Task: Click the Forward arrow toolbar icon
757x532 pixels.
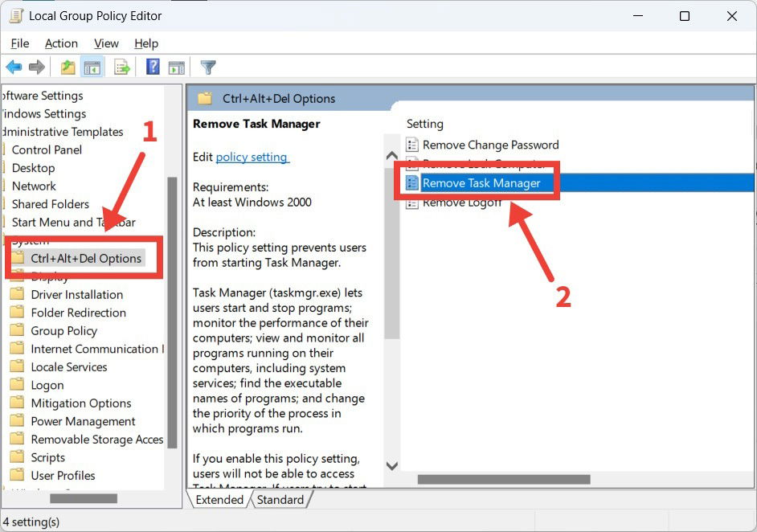Action: pos(37,68)
